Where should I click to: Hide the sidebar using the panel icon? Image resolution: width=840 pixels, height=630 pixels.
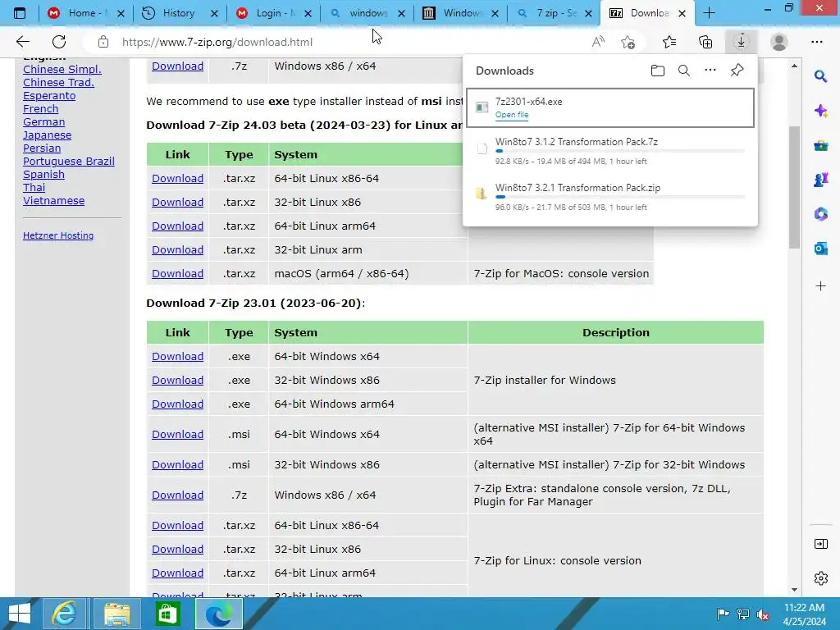coord(820,545)
